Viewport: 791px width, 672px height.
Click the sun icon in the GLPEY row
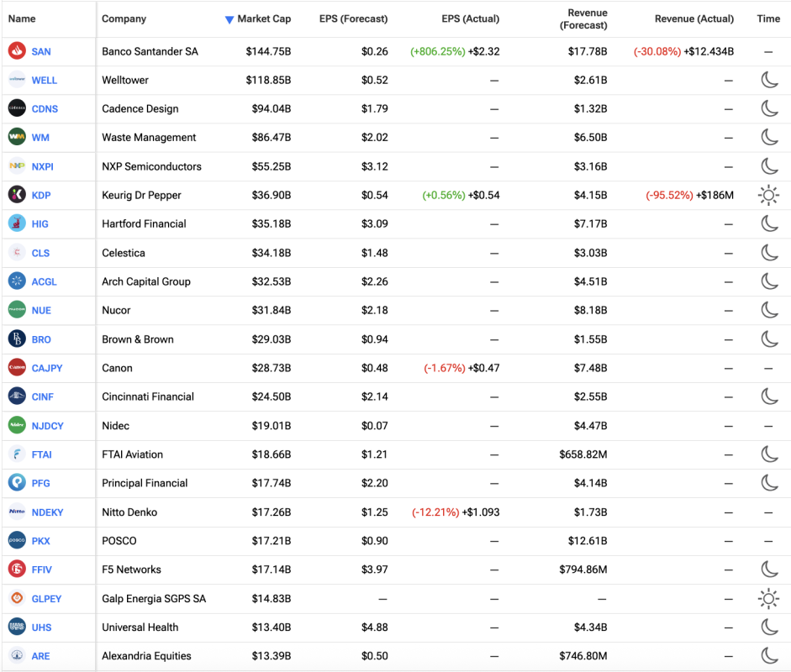[x=768, y=599]
